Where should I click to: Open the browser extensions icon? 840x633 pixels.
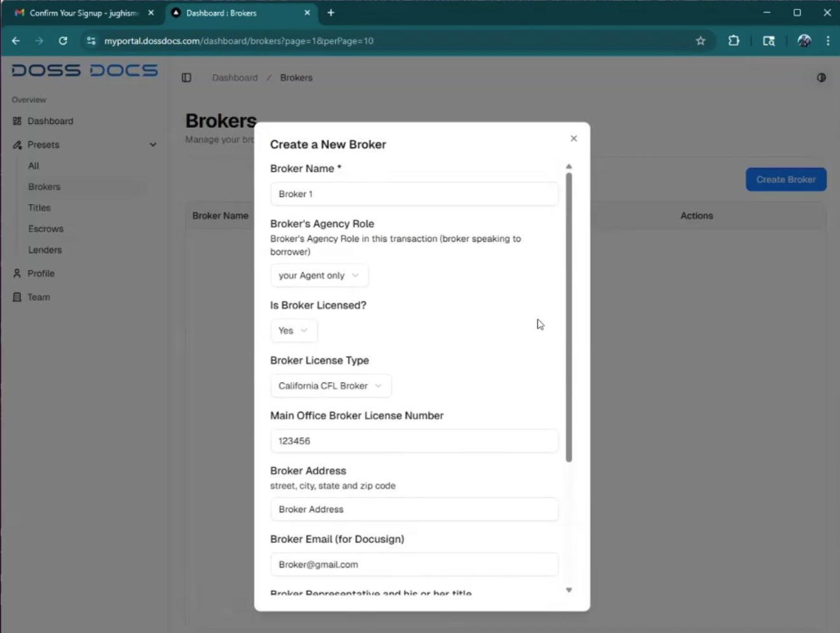[x=733, y=41]
